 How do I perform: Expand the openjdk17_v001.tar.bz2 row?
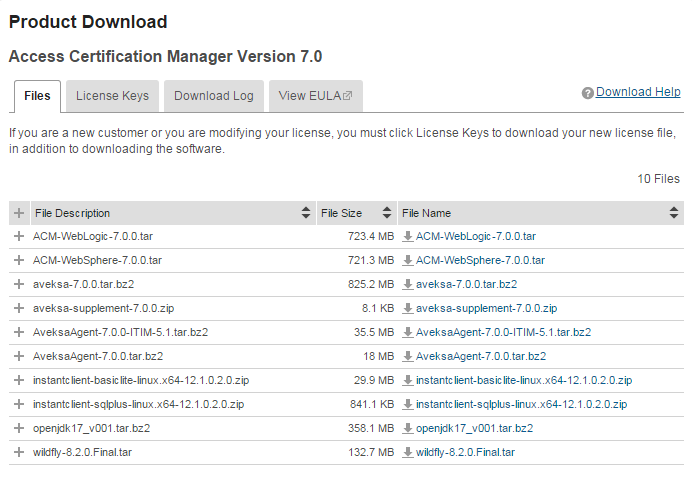(x=19, y=428)
